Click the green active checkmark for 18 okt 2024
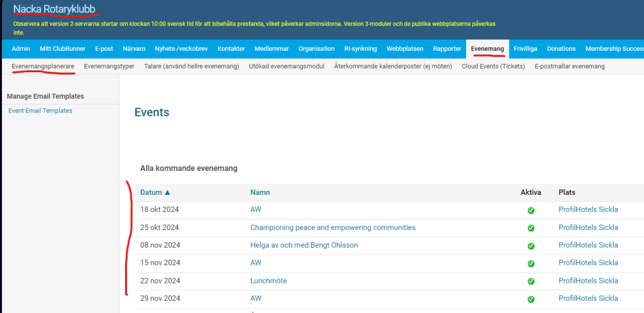This screenshot has height=313, width=644. pos(531,210)
